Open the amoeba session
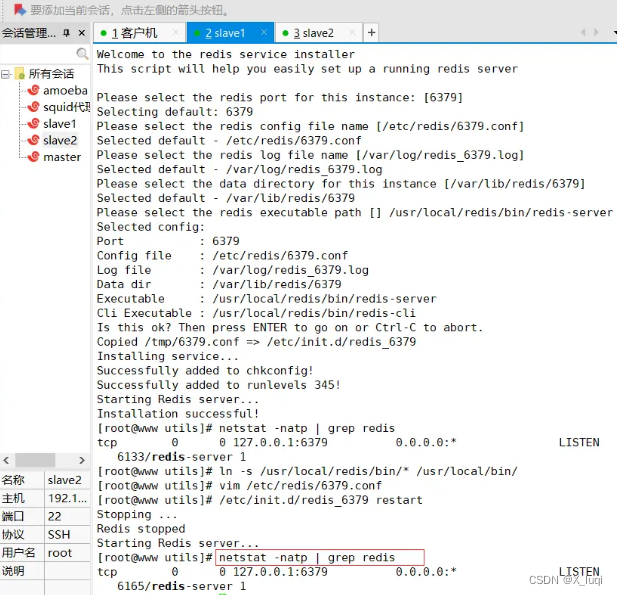 point(65,91)
